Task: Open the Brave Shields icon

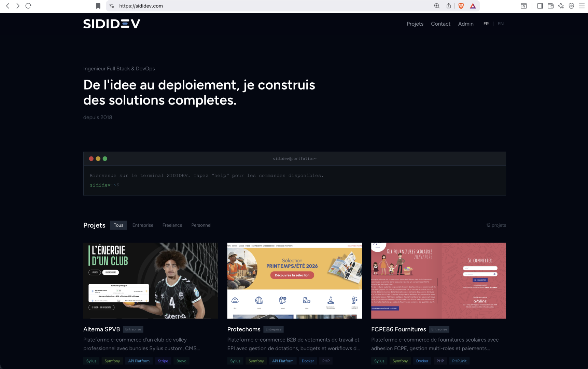Action: coord(461,5)
